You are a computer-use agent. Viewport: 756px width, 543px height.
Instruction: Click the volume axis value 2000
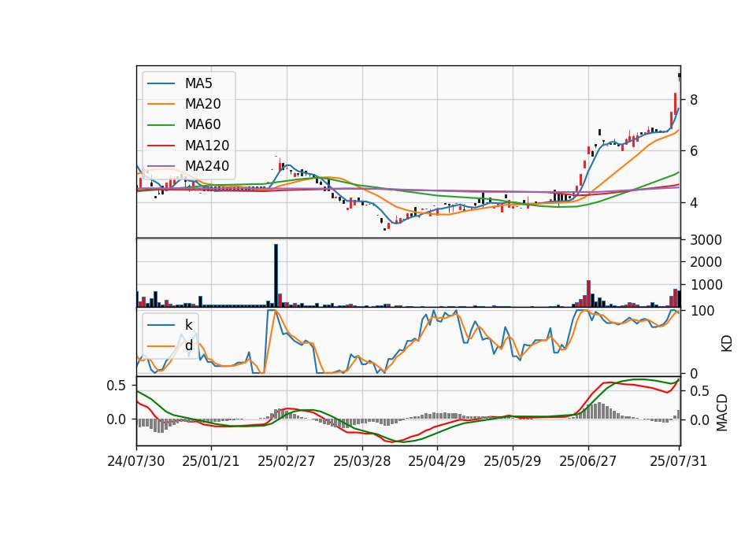tap(706, 262)
